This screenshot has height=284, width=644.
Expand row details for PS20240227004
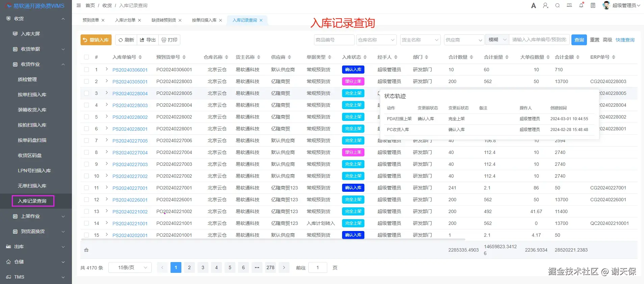(x=107, y=152)
